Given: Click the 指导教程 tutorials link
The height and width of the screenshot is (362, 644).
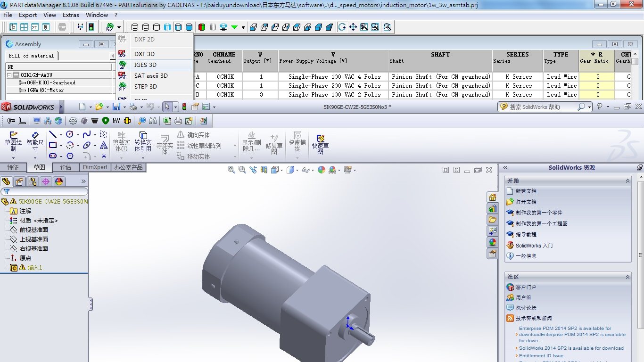Looking at the screenshot, I should tap(526, 234).
